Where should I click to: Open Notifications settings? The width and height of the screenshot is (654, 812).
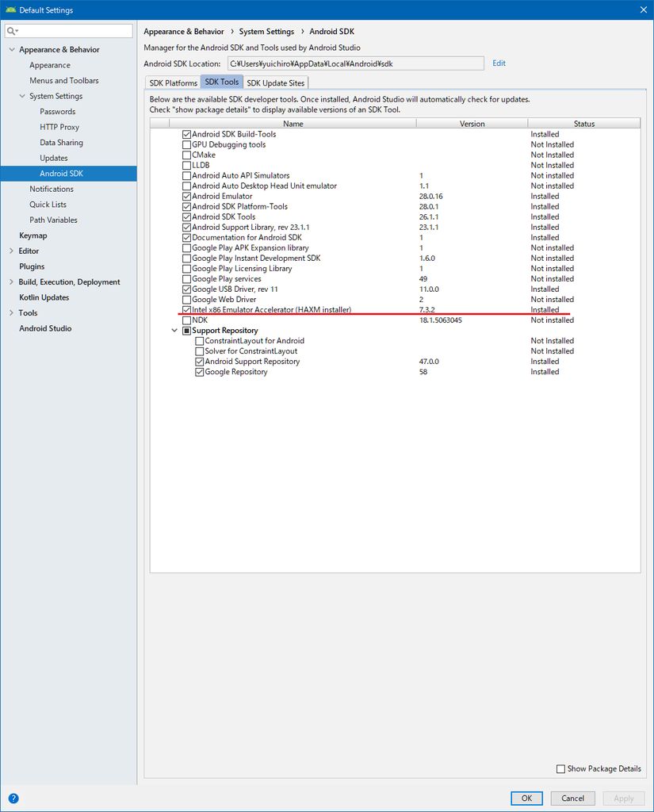[52, 189]
